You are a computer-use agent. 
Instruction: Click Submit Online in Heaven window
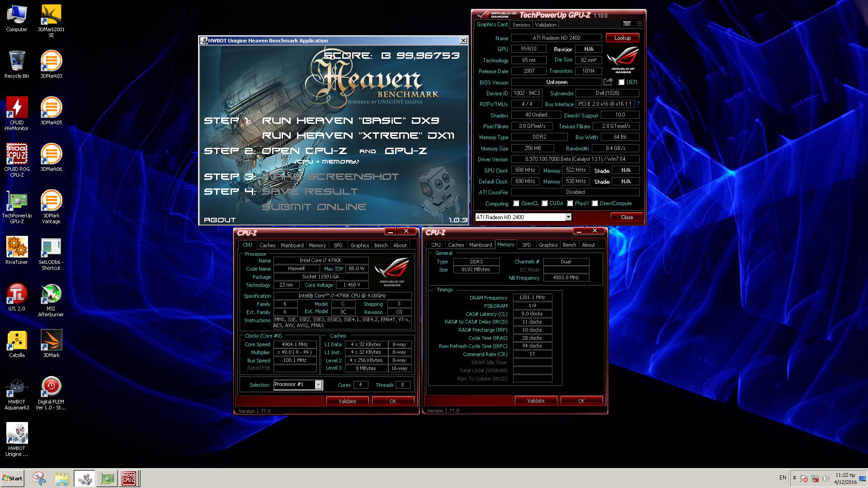(314, 207)
